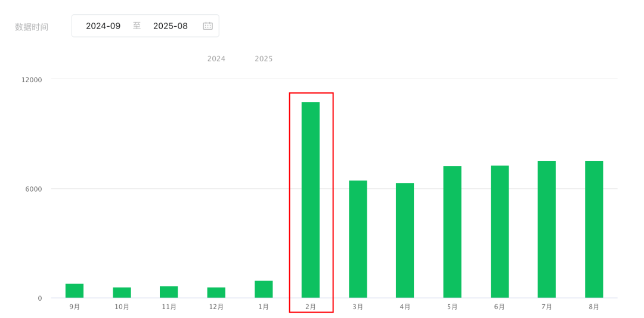Viewport: 644px width, 318px height.
Task: Click the 2024 year label above chart
Action: [x=216, y=59]
